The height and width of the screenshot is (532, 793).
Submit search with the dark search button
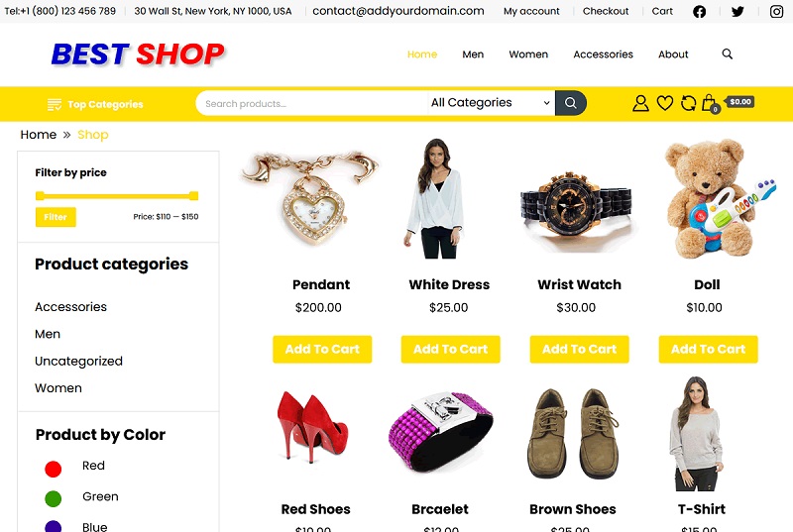[571, 103]
